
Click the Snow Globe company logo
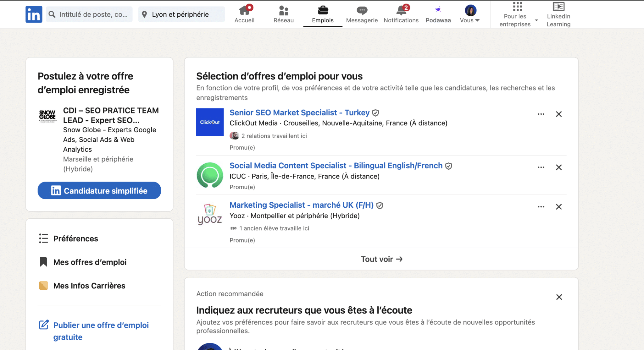click(48, 116)
